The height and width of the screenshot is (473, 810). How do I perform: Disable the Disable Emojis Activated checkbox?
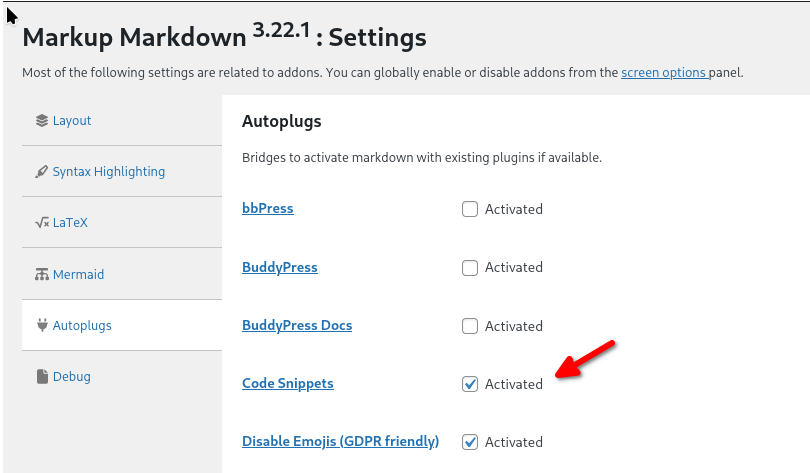coord(470,442)
